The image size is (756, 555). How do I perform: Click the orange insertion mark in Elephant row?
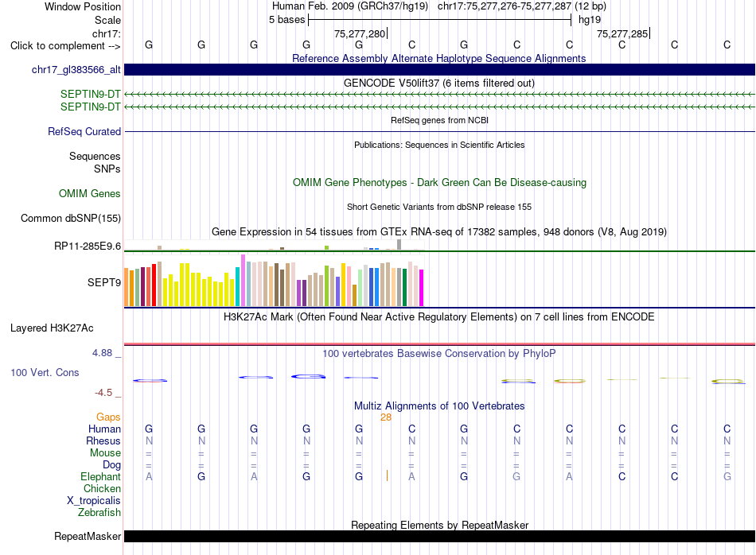click(388, 476)
